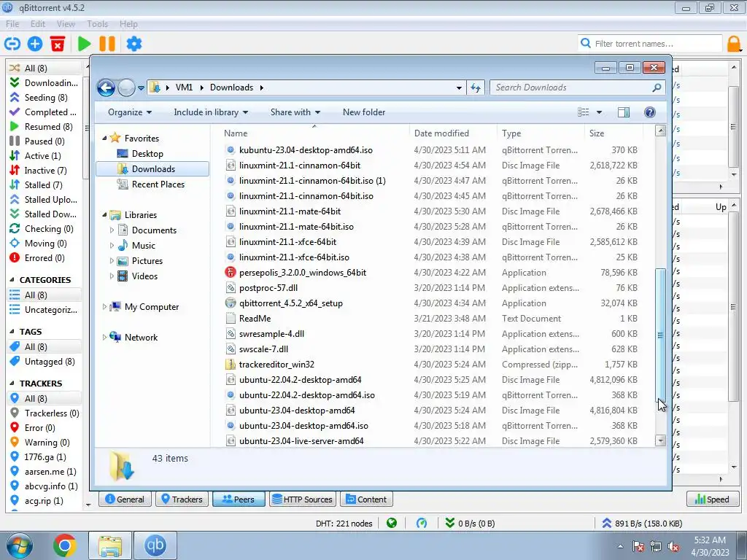This screenshot has height=560, width=747.
Task: Toggle the preview pane icon
Action: (623, 112)
